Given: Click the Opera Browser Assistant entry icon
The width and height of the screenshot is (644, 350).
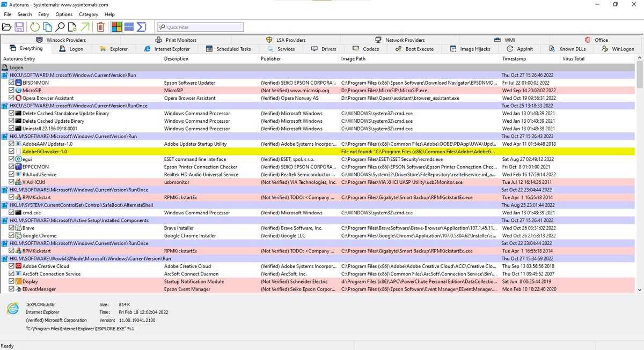Looking at the screenshot, I should point(19,98).
